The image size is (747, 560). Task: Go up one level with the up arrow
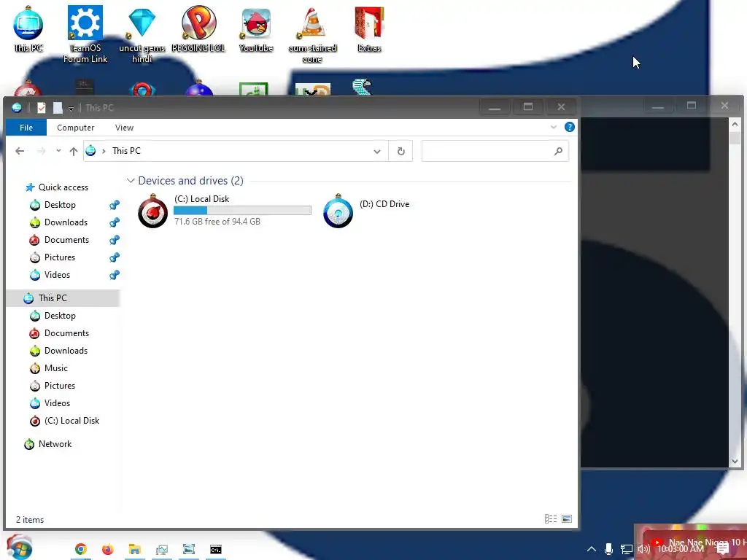tap(74, 151)
